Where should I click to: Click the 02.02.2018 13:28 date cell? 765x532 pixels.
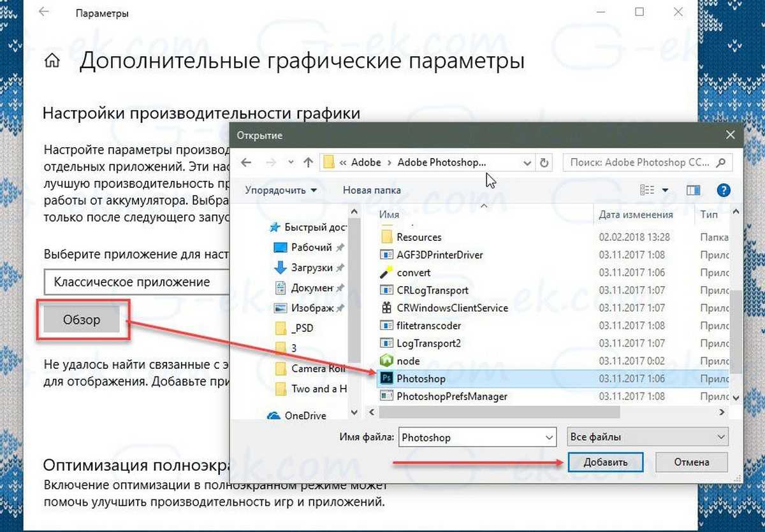pos(635,237)
